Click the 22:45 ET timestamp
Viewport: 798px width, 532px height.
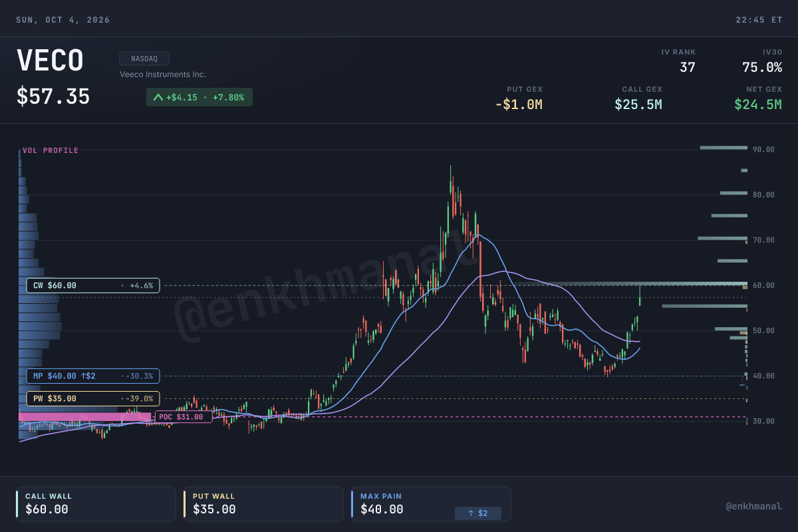click(x=759, y=20)
